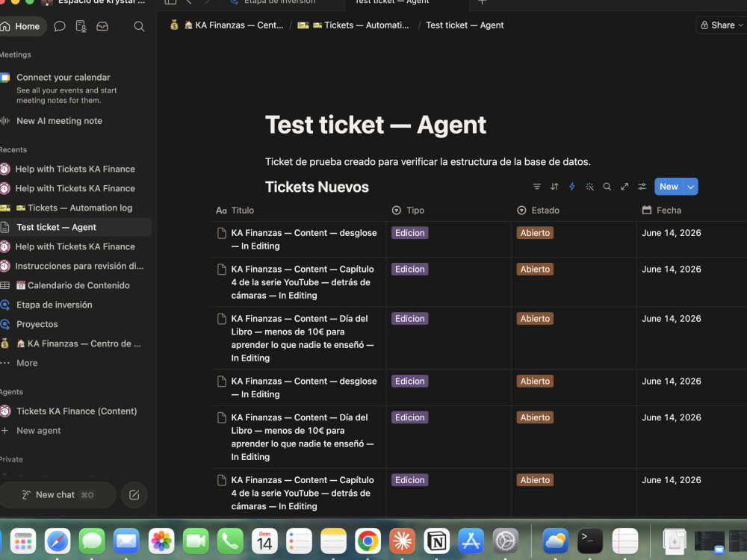747x560 pixels.
Task: Click the Google Calendar icon by Connect your calendar
Action: pyautogui.click(x=4, y=78)
